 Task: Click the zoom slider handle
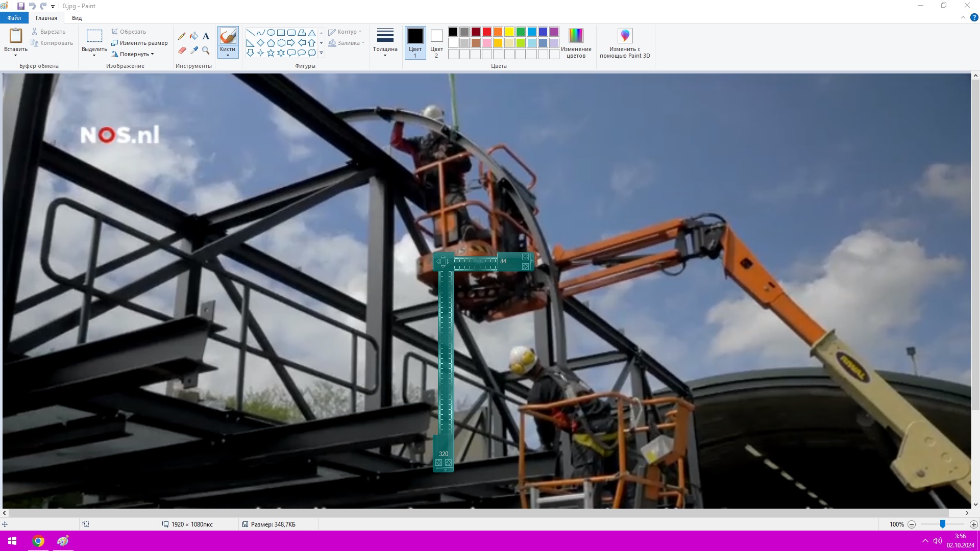943,524
